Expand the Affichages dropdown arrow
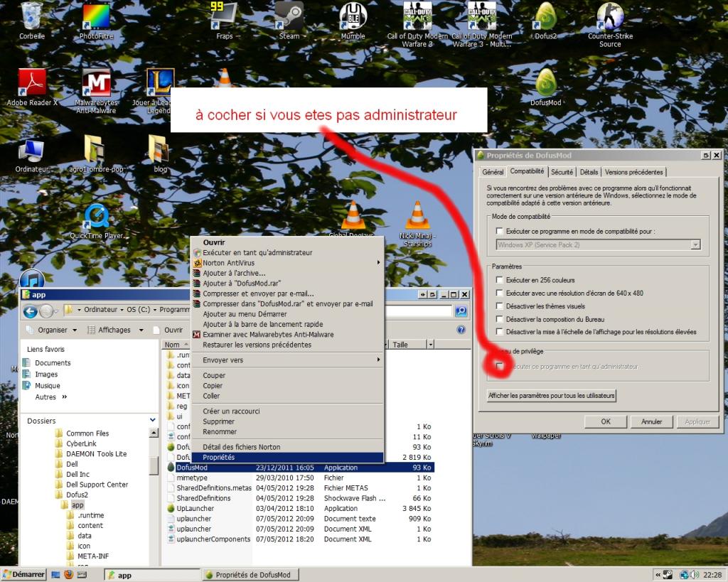The height and width of the screenshot is (582, 728). 141,330
